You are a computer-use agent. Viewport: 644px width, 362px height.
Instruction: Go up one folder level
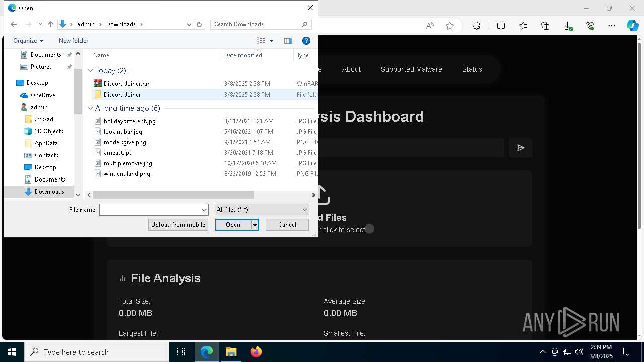point(50,24)
